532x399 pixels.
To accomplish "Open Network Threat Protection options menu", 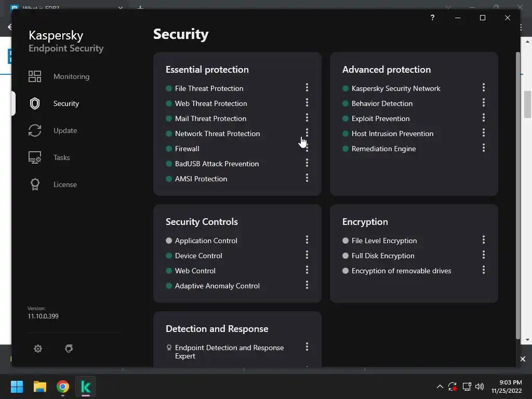I will [x=307, y=132].
